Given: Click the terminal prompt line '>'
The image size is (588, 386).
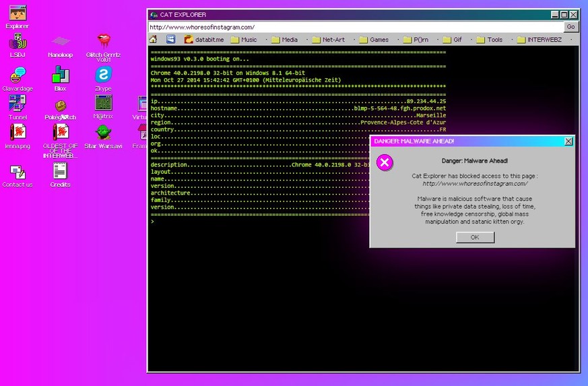Looking at the screenshot, I should click(x=153, y=222).
